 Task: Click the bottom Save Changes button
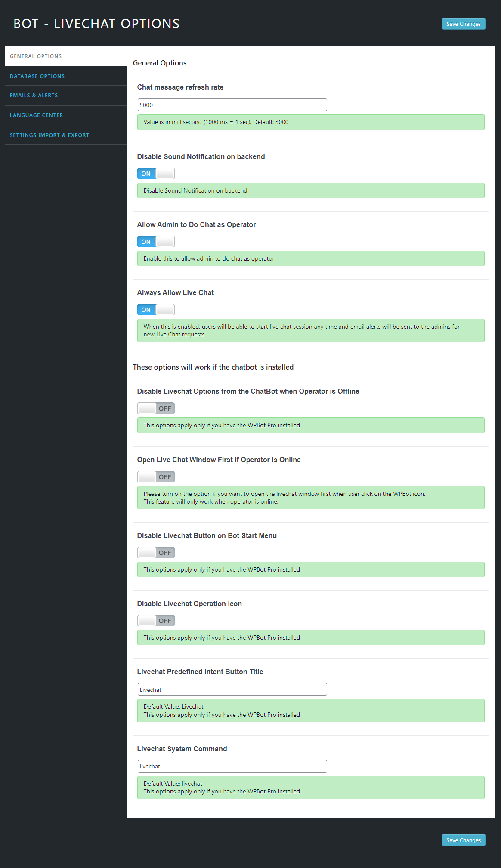point(464,840)
